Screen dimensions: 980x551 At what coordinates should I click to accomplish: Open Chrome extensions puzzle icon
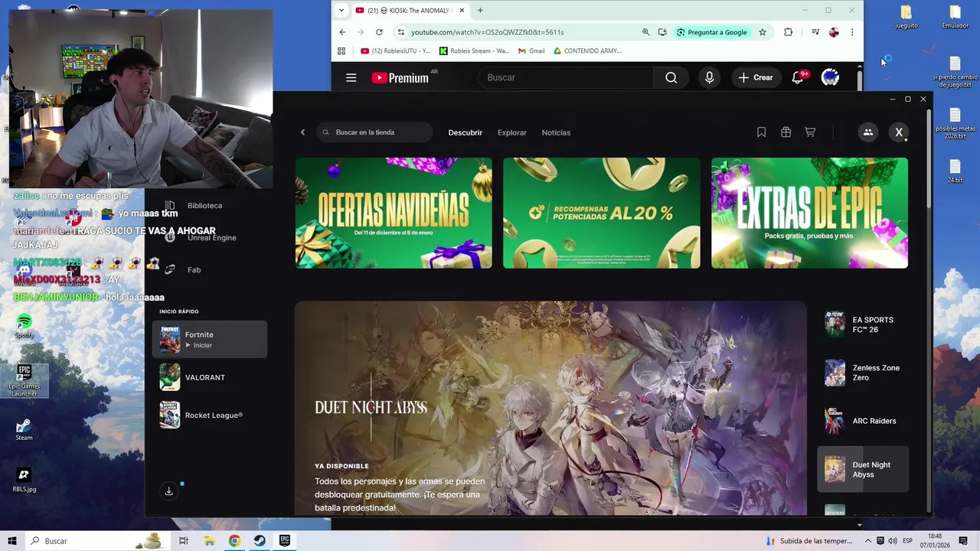pyautogui.click(x=788, y=32)
